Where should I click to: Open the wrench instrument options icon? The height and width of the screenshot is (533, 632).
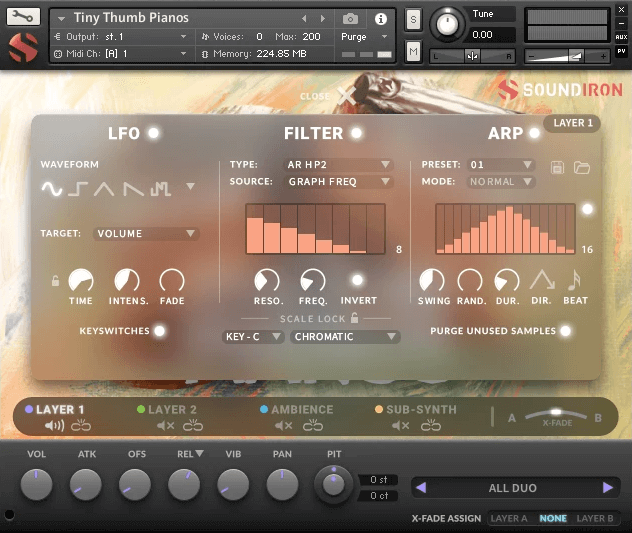pyautogui.click(x=23, y=17)
